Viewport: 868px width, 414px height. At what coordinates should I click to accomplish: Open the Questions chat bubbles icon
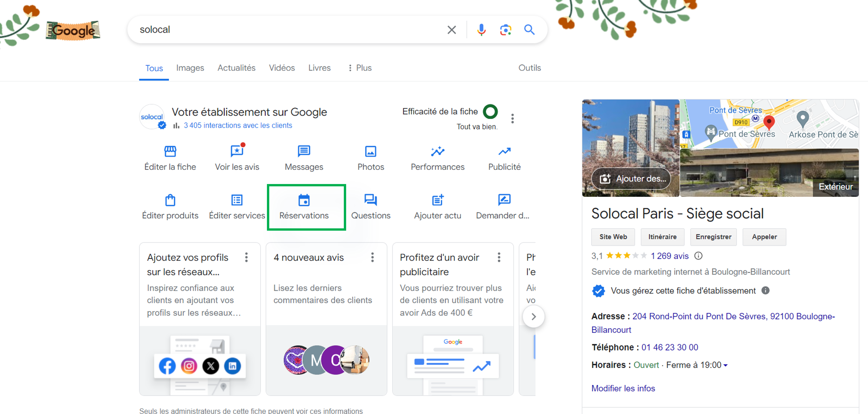[x=371, y=200]
